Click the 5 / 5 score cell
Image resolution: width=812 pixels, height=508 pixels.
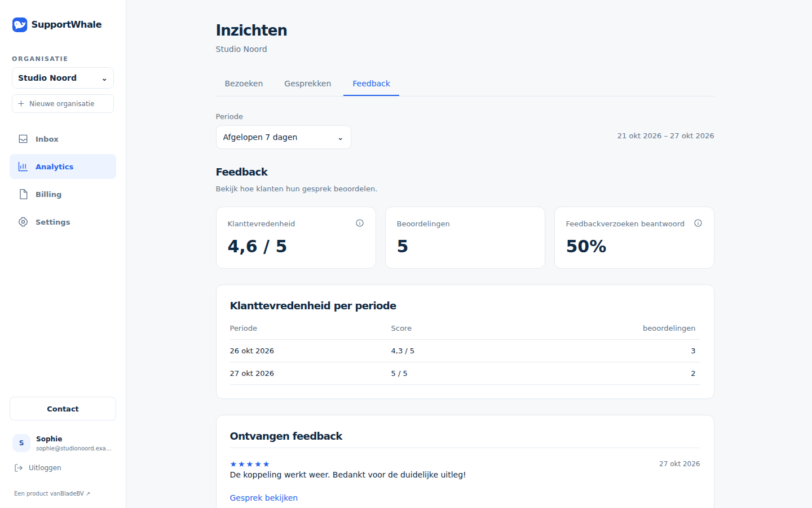click(399, 374)
